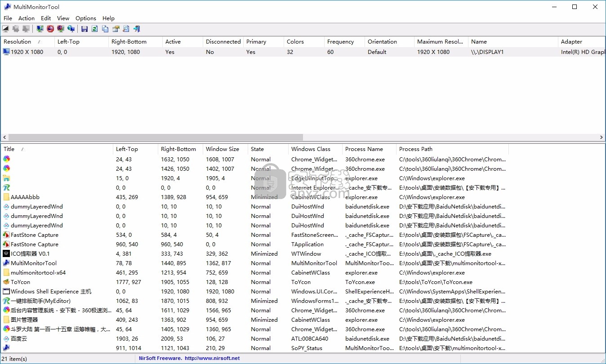Click the Intel(R) HD Graphics adapter cell

tap(583, 52)
